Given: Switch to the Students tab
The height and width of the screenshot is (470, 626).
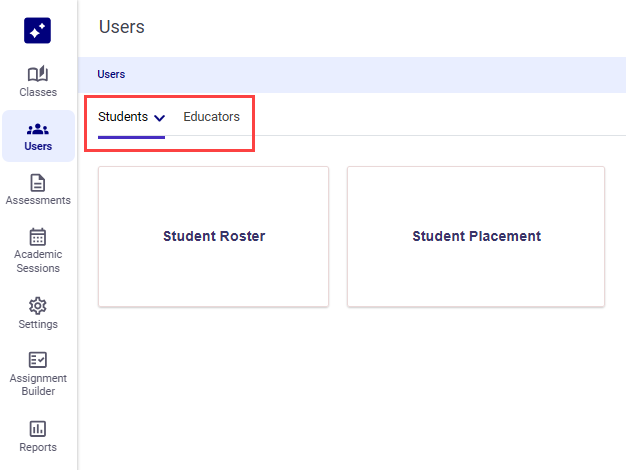Looking at the screenshot, I should point(123,117).
